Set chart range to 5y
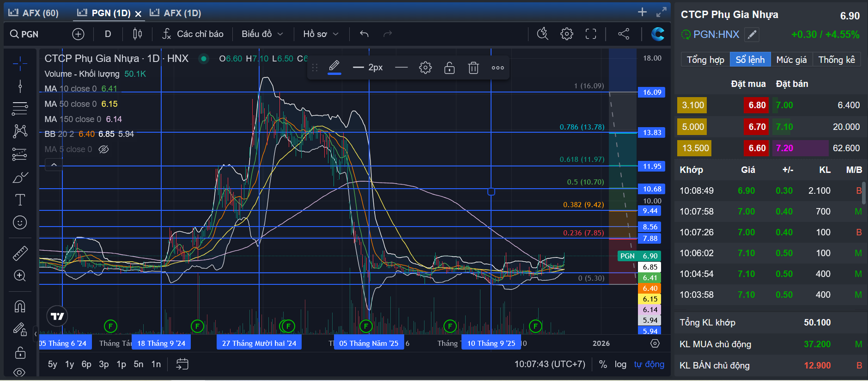 53,364
